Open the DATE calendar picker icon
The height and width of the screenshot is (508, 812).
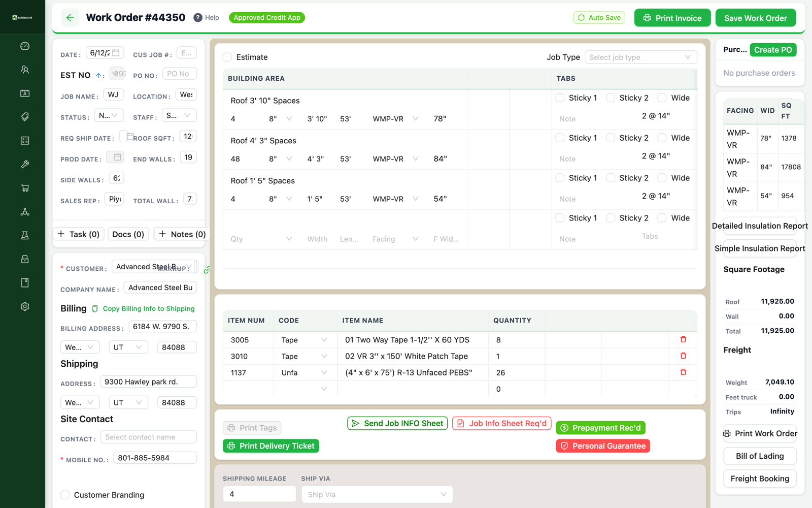click(116, 53)
